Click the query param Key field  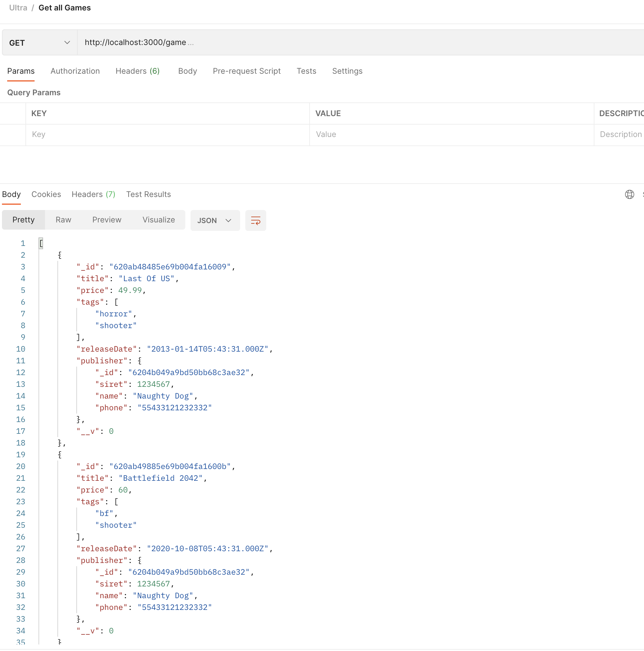click(167, 135)
